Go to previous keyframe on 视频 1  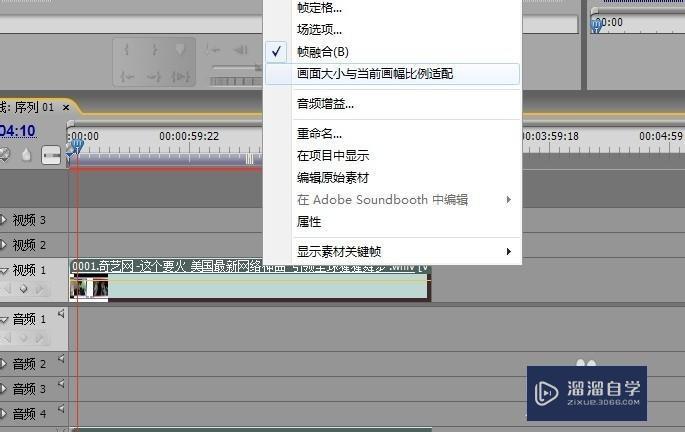(x=8, y=289)
